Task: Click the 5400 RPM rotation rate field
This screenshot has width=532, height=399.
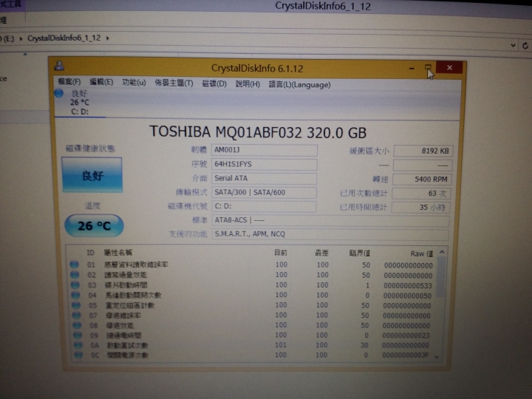Action: point(422,179)
